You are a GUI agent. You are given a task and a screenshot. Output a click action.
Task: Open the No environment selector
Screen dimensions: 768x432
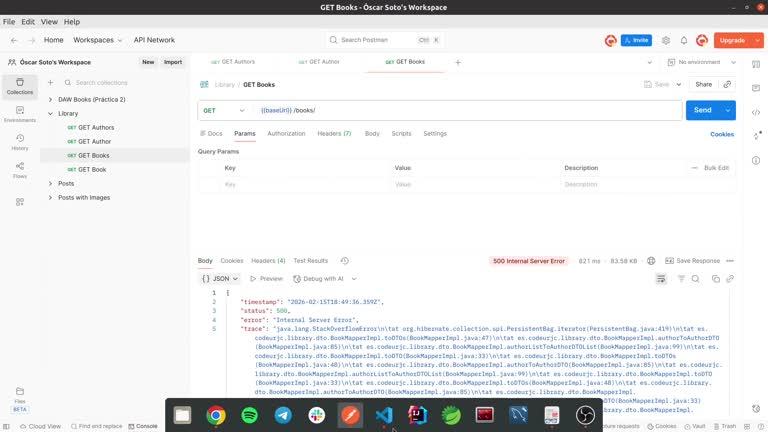pyautogui.click(x=701, y=62)
